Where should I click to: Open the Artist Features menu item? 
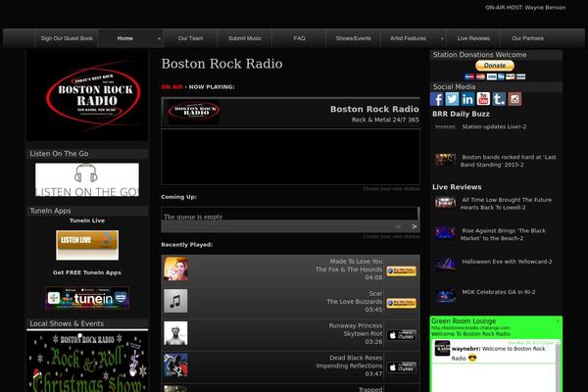[408, 38]
